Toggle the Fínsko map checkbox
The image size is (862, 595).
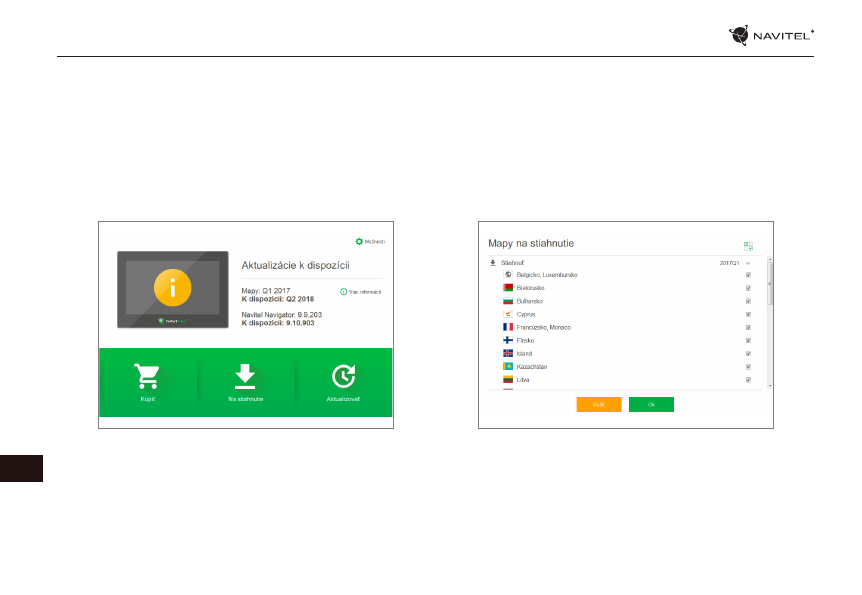coord(748,341)
